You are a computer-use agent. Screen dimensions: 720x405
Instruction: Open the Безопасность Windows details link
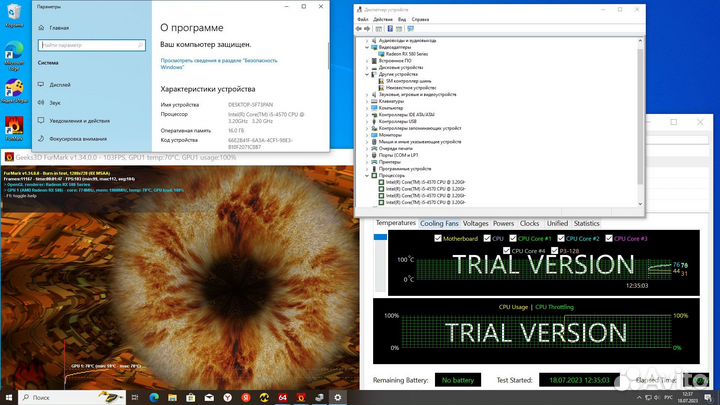click(219, 64)
